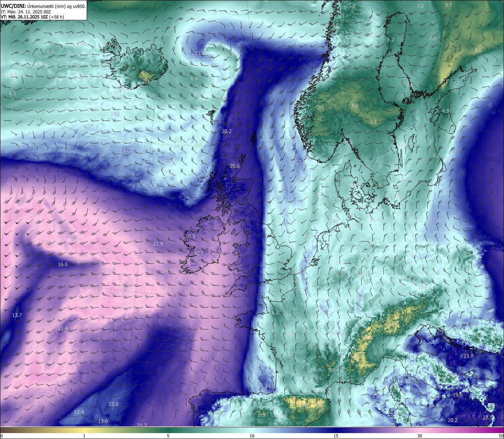Click the 2.8 value at the right edge
The image size is (504, 439).
478,51
